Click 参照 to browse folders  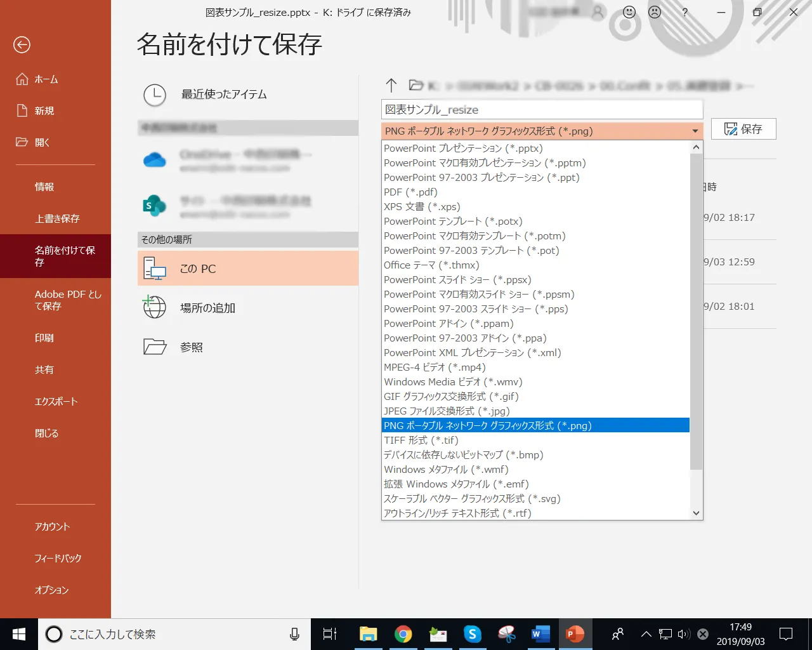point(191,347)
